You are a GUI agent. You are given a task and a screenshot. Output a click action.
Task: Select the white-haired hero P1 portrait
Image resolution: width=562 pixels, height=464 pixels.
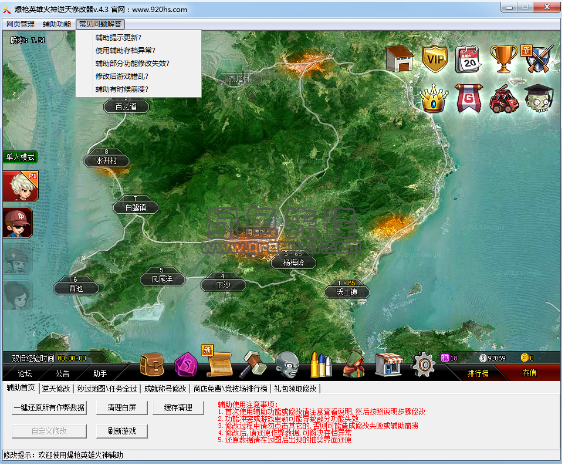[x=20, y=186]
